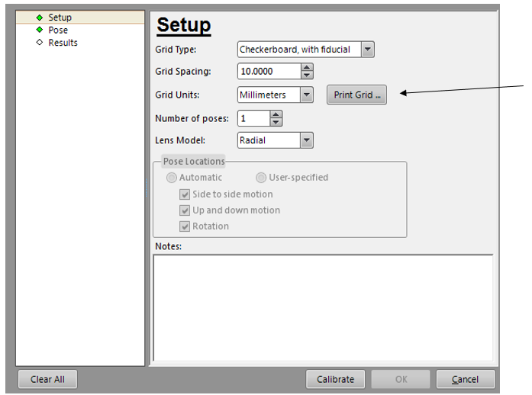Click inside the Notes text area
This screenshot has height=395, width=532.
323,307
